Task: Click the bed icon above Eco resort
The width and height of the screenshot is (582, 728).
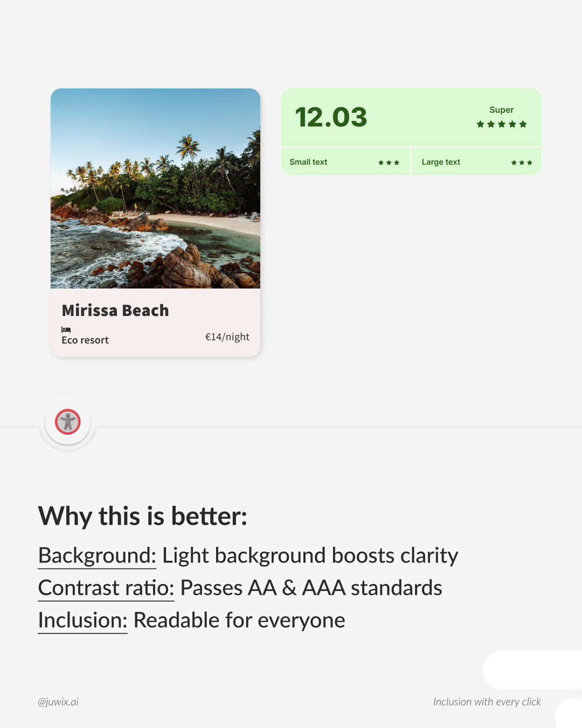Action: point(66,329)
